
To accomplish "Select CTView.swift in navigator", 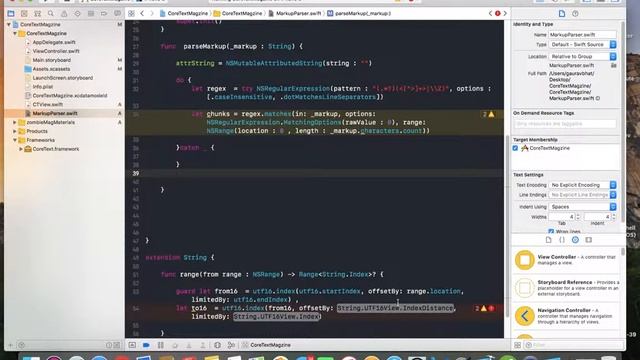I will (47, 104).
